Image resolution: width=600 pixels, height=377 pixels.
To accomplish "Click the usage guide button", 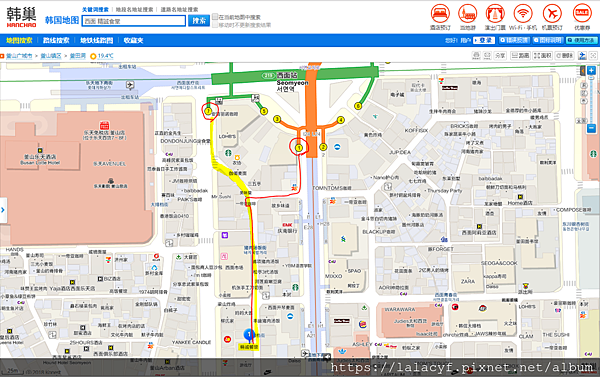I will coord(582,40).
